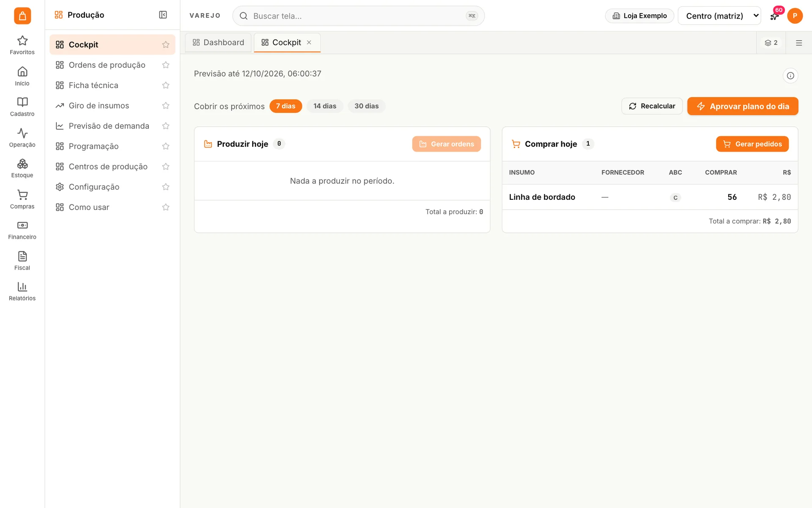Open the Centro (matriz) branch dropdown

click(719, 16)
